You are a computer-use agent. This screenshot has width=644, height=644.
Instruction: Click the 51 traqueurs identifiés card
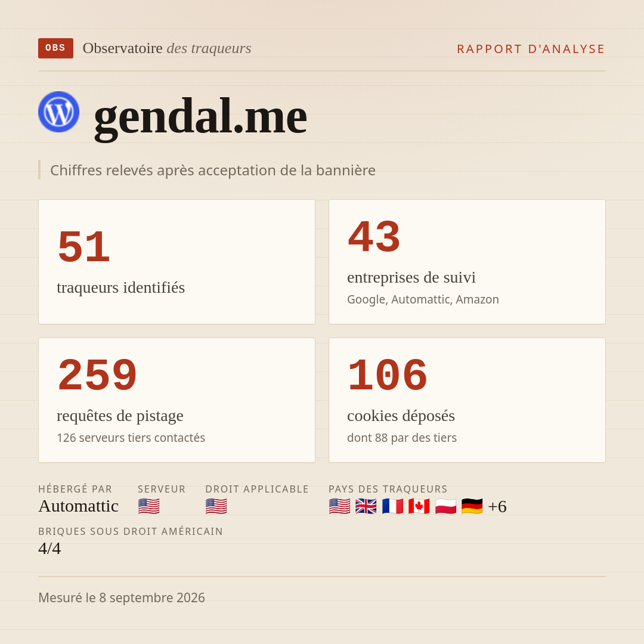177,262
